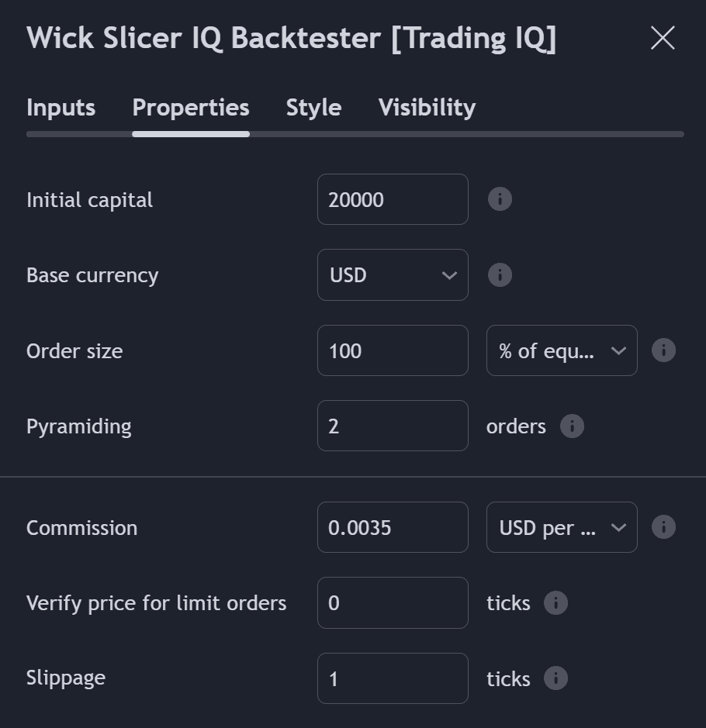Screen dimensions: 706x728
Task: View the Commission info tooltip
Action: (663, 527)
